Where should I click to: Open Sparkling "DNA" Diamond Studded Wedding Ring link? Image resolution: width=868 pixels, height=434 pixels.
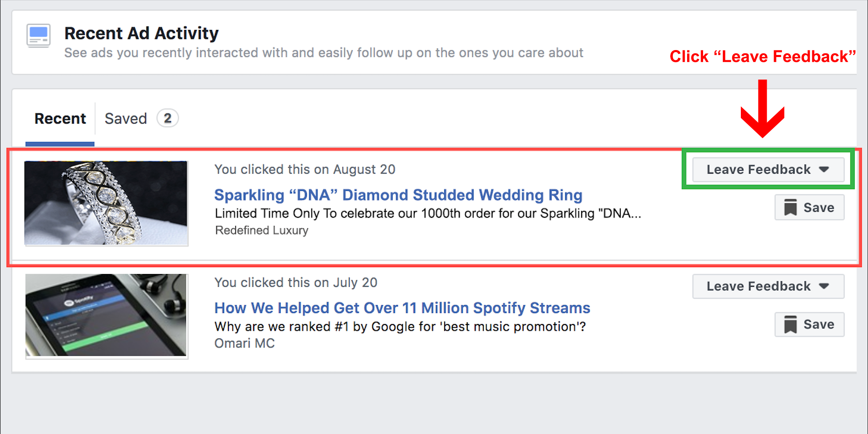point(398,195)
